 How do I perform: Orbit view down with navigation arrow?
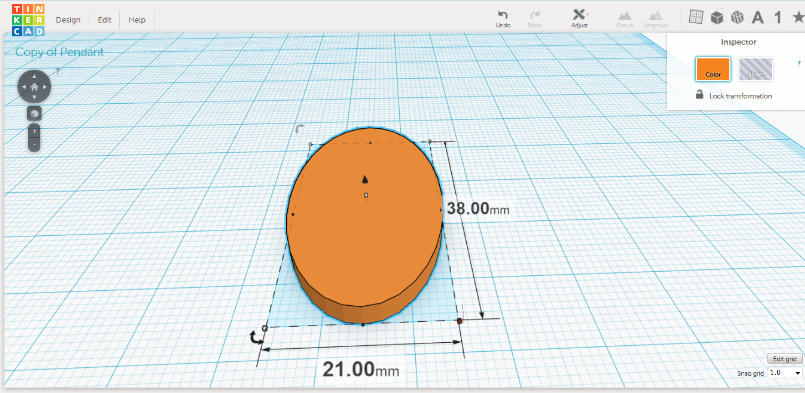[x=34, y=97]
